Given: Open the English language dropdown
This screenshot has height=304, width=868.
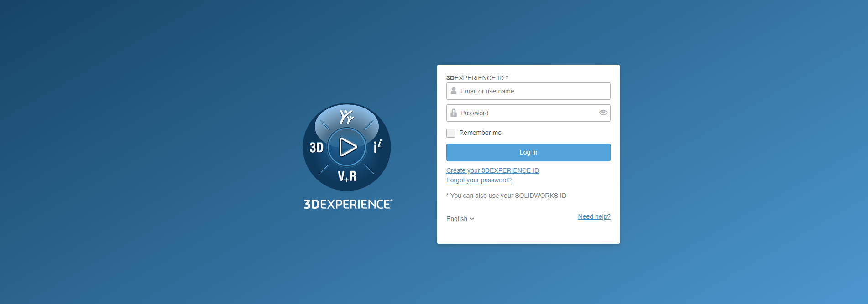Looking at the screenshot, I should (460, 219).
